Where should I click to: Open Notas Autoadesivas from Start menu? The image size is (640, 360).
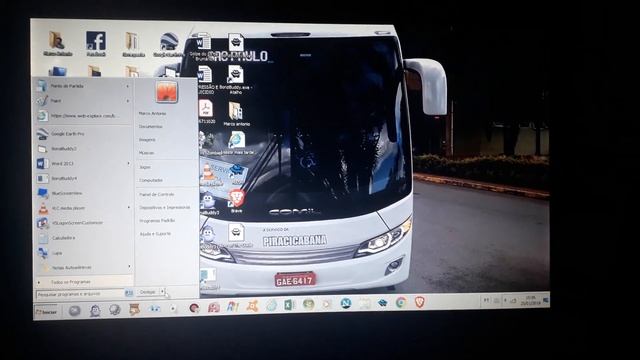[83, 268]
